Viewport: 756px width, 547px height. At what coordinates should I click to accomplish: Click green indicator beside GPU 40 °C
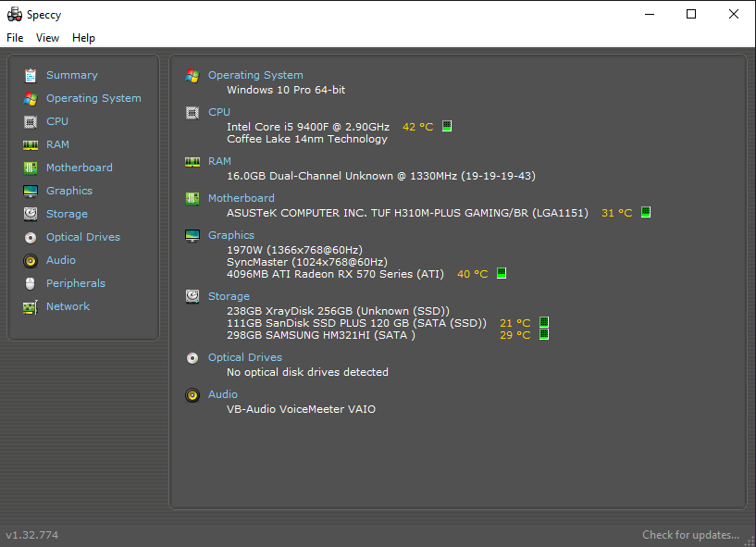[x=502, y=274]
